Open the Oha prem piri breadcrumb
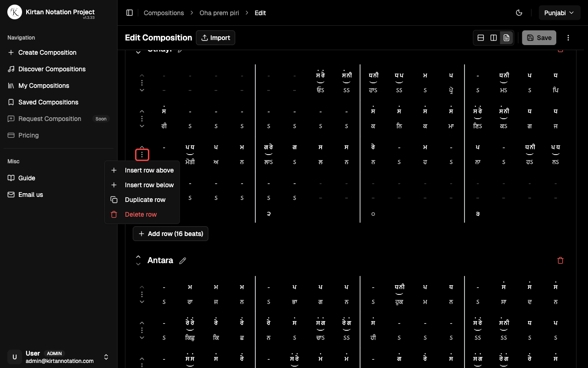 [x=219, y=13]
